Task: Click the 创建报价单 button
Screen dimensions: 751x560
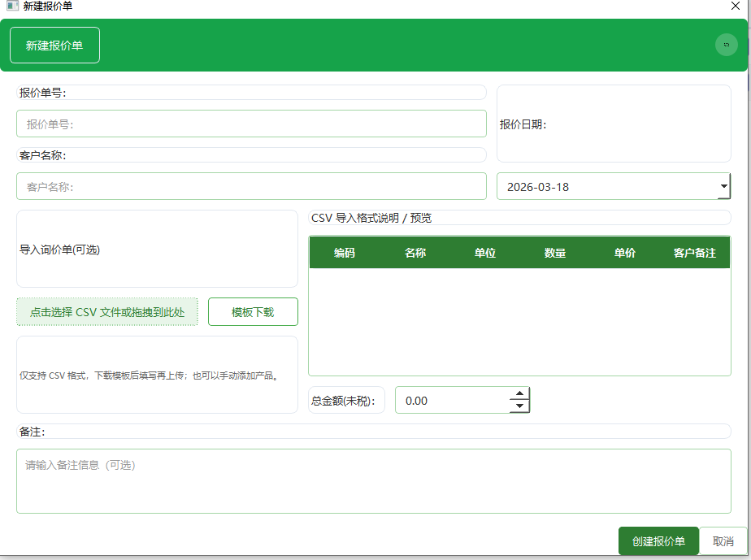Action: (658, 541)
